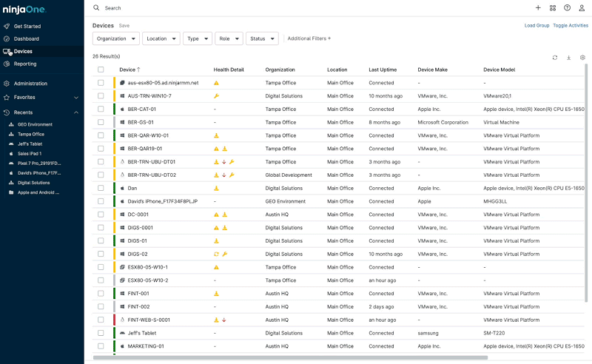
Task: Go to Dashboard in the sidebar
Action: (27, 38)
